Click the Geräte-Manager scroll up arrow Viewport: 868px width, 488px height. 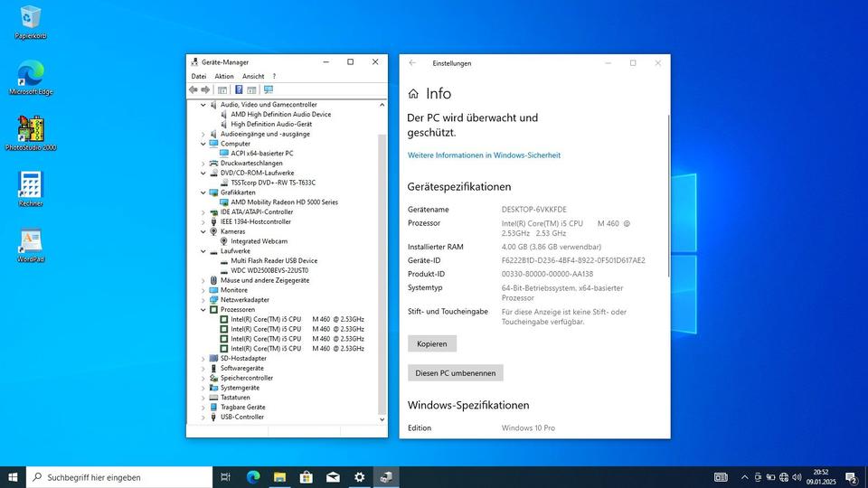(382, 105)
